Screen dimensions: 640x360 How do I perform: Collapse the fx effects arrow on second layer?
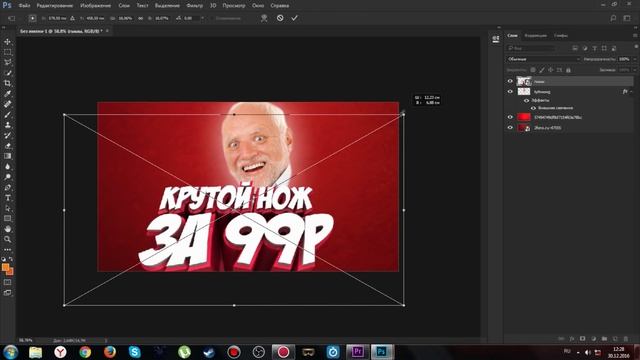pyautogui.click(x=631, y=92)
